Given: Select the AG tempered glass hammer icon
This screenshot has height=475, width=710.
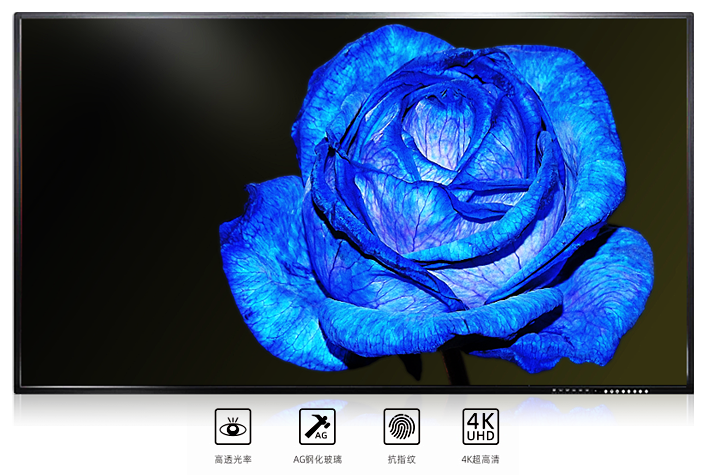Looking at the screenshot, I should [x=317, y=427].
